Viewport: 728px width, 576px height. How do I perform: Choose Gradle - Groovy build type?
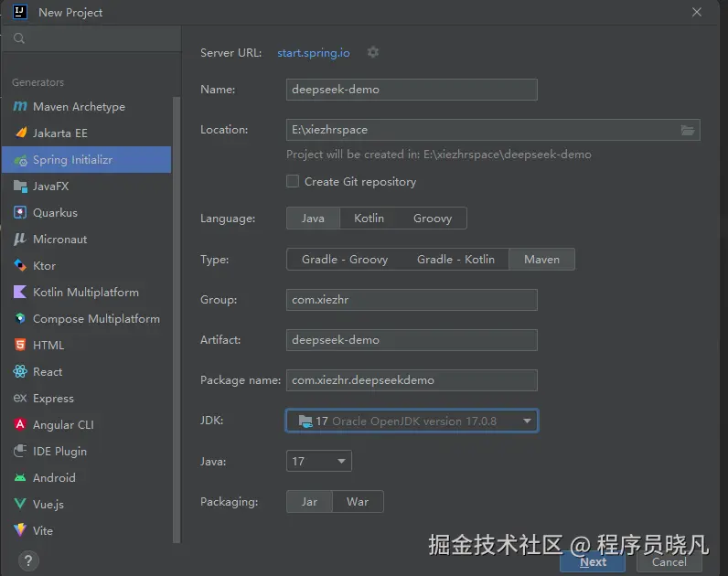(345, 259)
